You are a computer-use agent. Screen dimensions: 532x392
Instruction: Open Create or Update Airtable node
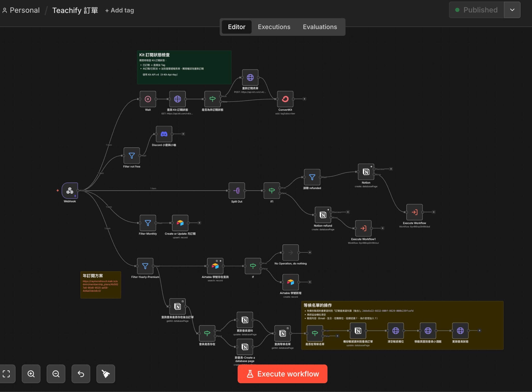click(x=180, y=223)
